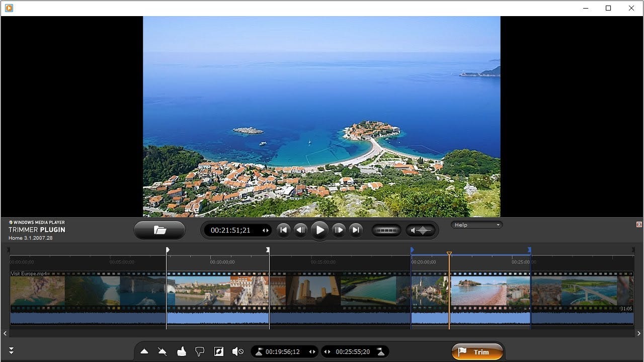Select the blue end marker of the active fragment
Viewport: 644px width, 362px height.
pos(529,250)
